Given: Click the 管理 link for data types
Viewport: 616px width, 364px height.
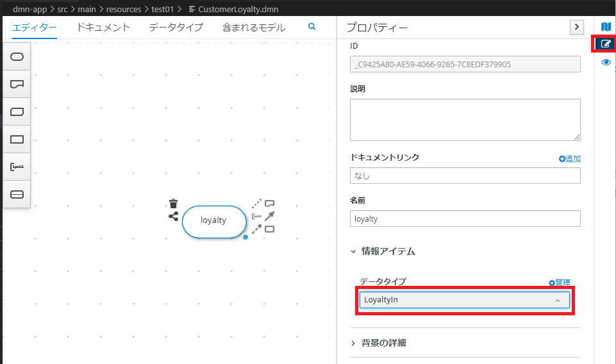Looking at the screenshot, I should (560, 283).
